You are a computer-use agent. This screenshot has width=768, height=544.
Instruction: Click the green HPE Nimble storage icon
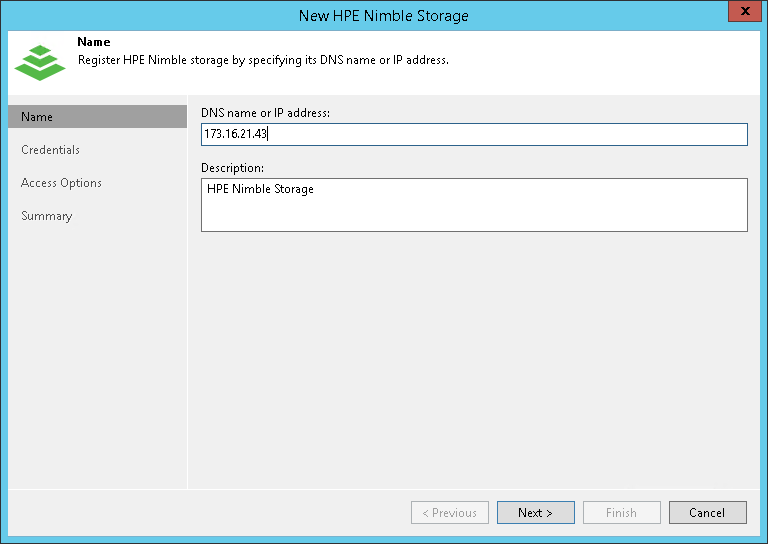(x=39, y=61)
